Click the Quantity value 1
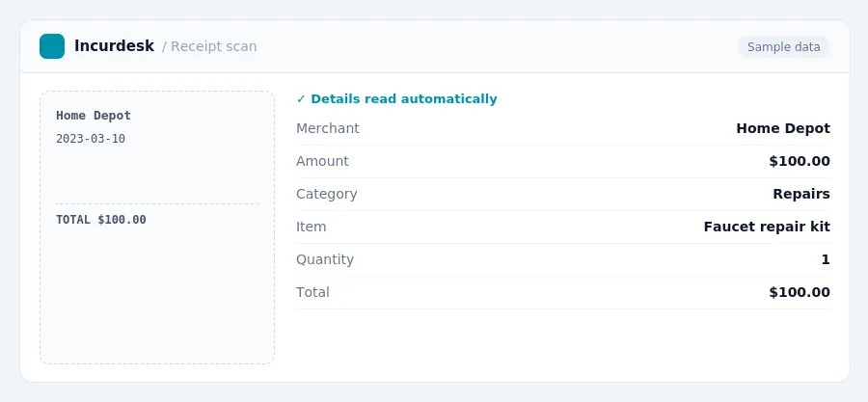Screen dimensions: 868x402 tap(826, 259)
